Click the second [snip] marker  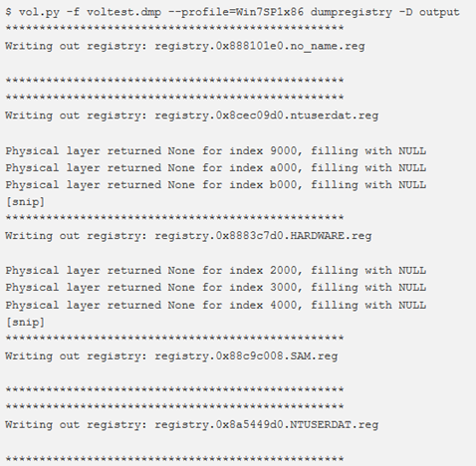[x=25, y=323]
